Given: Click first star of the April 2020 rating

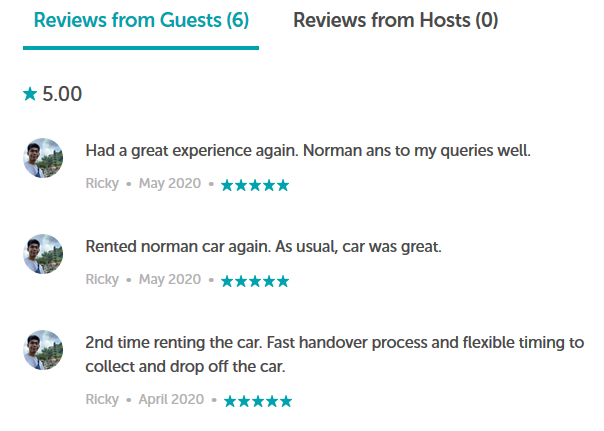Looking at the screenshot, I should coord(230,401).
